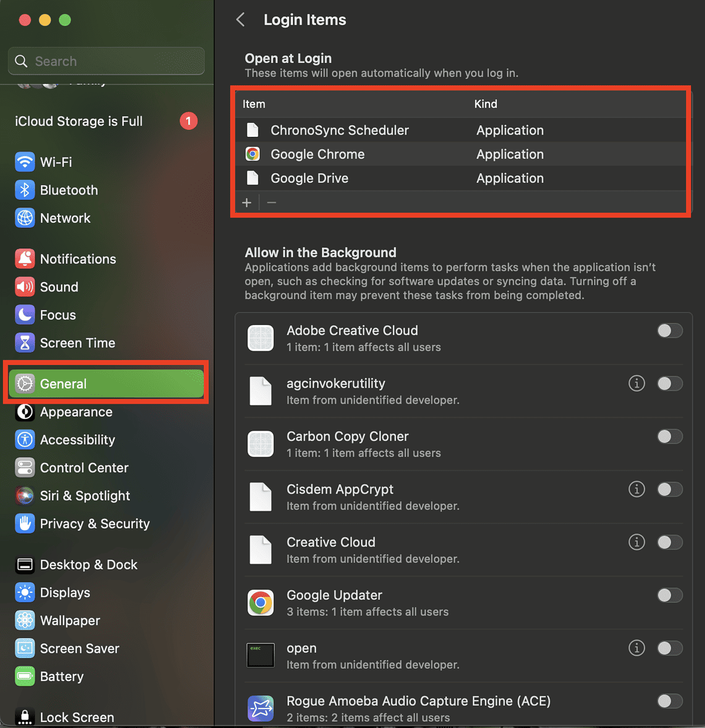Show info for Cisdem AppCrypt item
The width and height of the screenshot is (705, 728).
pyautogui.click(x=636, y=489)
